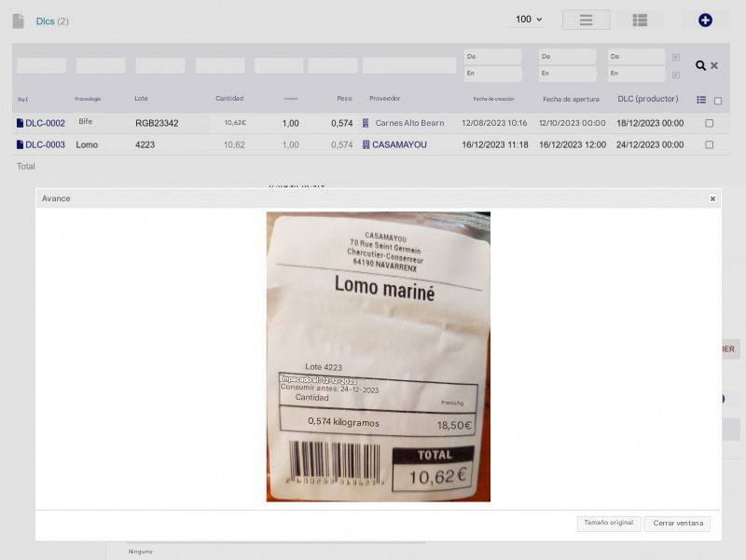746x560 pixels.
Task: Select the DLC-0002 row checkbox
Action: (709, 123)
